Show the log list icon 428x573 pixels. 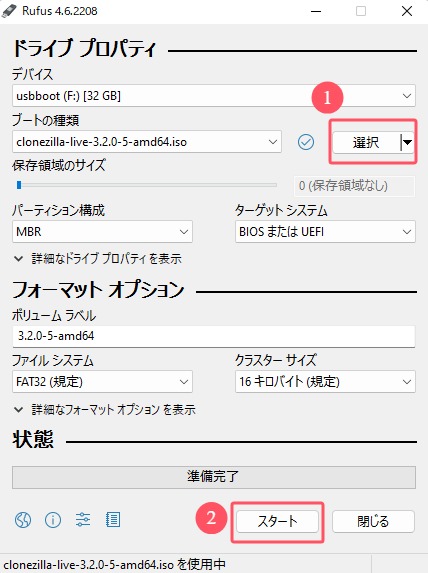point(113,520)
